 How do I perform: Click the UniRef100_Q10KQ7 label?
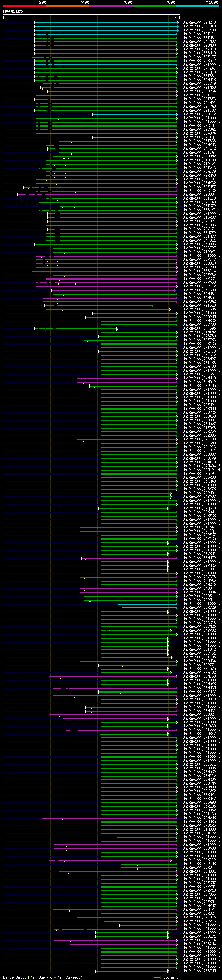pyautogui.click(x=199, y=218)
